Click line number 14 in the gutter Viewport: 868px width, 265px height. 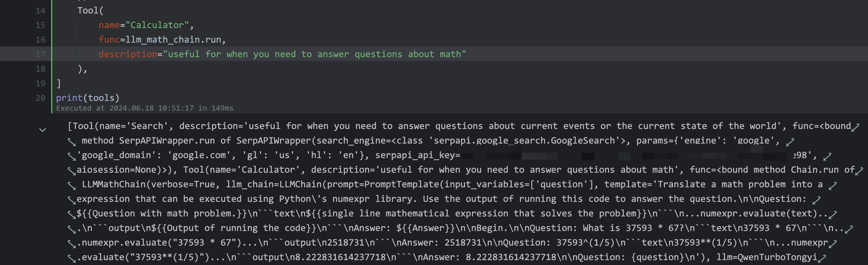tap(40, 11)
